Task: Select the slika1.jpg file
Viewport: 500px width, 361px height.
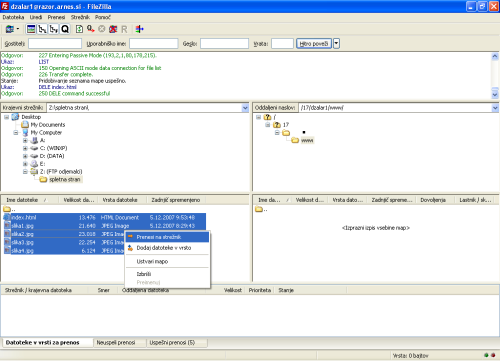Action: [105, 226]
